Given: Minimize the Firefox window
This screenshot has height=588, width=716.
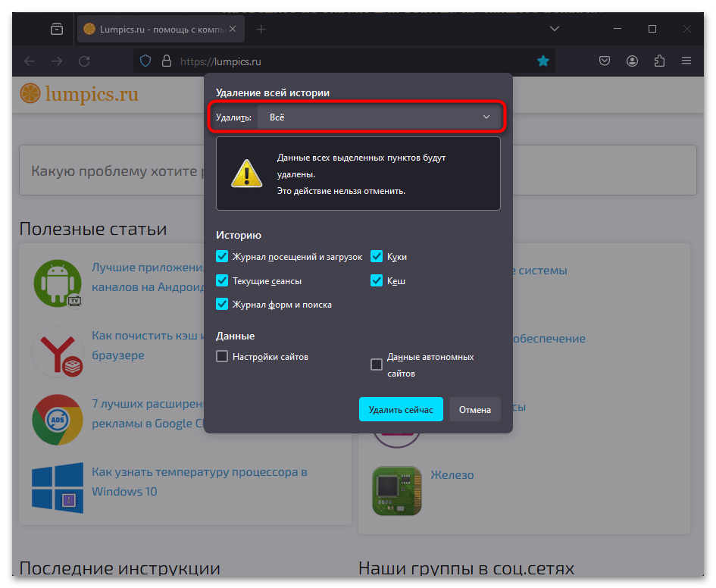Looking at the screenshot, I should (x=618, y=29).
